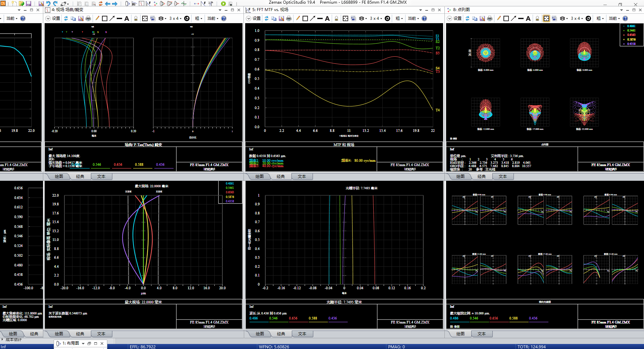644x349 pixels.
Task: Select pencil annotation tool in field curvature window
Action: pyautogui.click(x=97, y=18)
